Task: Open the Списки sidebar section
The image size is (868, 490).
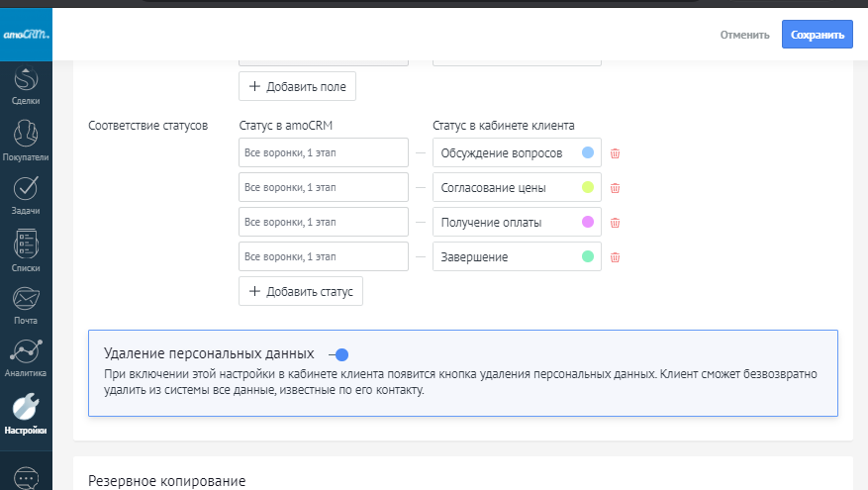Action: click(x=26, y=248)
